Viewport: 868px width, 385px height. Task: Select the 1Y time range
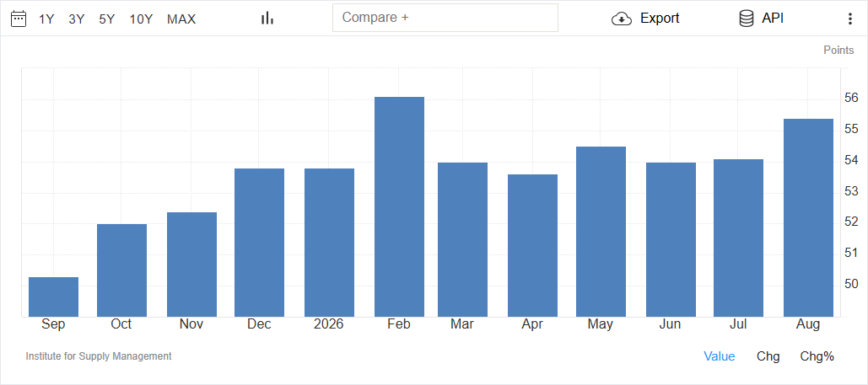[46, 19]
